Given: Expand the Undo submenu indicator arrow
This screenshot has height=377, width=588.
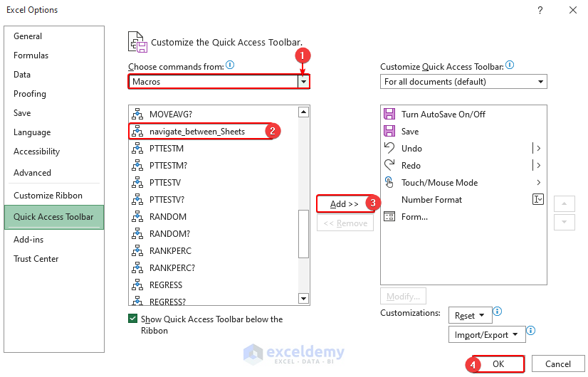Looking at the screenshot, I should pos(537,149).
